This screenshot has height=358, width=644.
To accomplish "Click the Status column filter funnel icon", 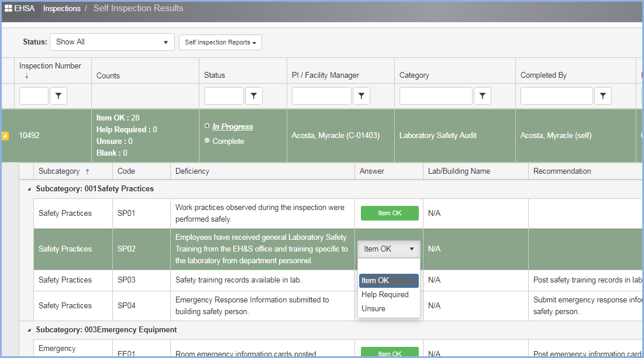I will tap(254, 96).
